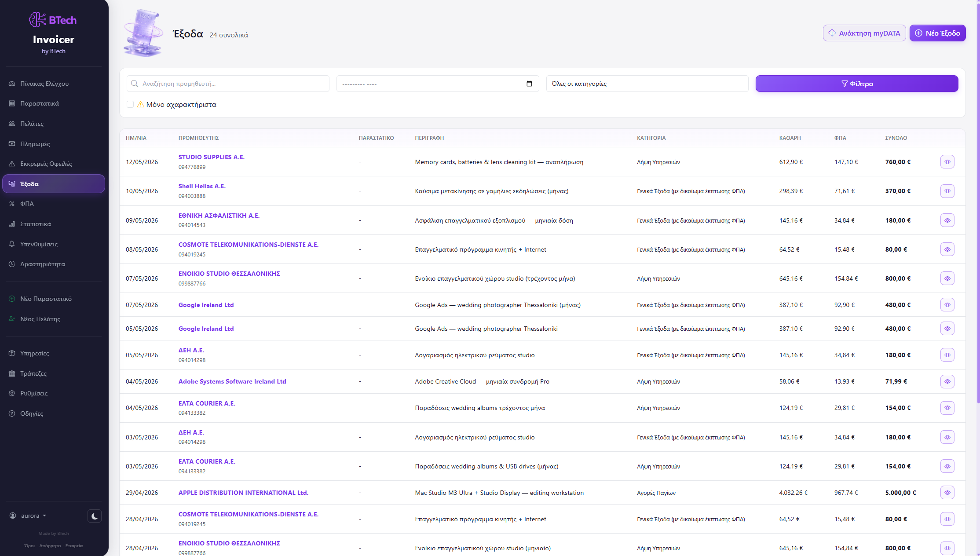Open the Shell Hellas A.E. supplier link
The image size is (980, 556).
point(202,186)
